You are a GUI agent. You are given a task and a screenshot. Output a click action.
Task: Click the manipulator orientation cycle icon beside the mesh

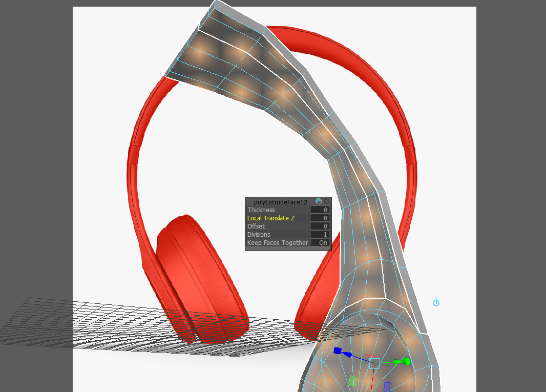(x=436, y=302)
